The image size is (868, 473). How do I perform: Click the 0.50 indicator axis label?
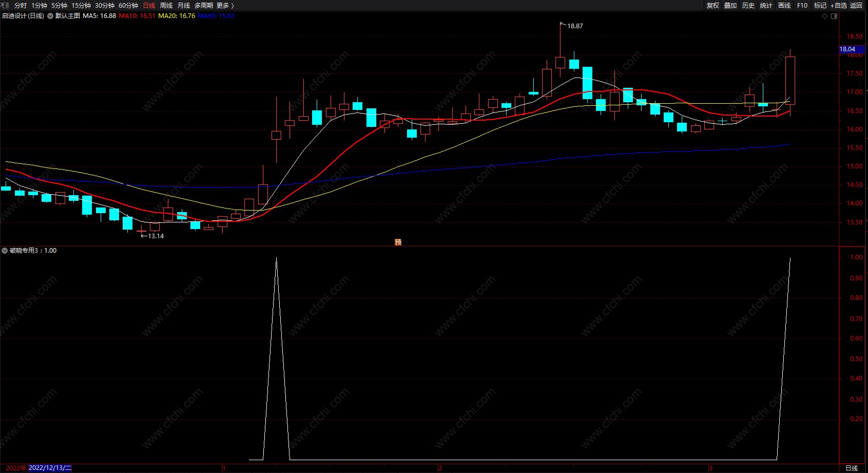pyautogui.click(x=856, y=359)
